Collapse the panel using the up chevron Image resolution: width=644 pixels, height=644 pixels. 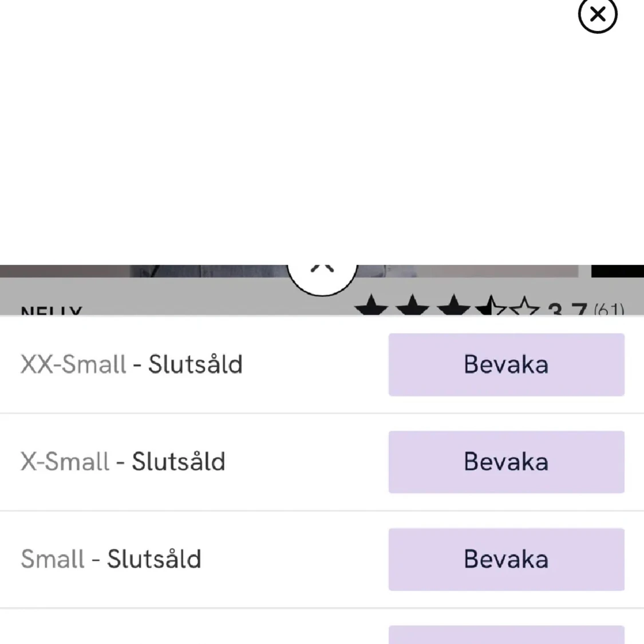(x=322, y=277)
